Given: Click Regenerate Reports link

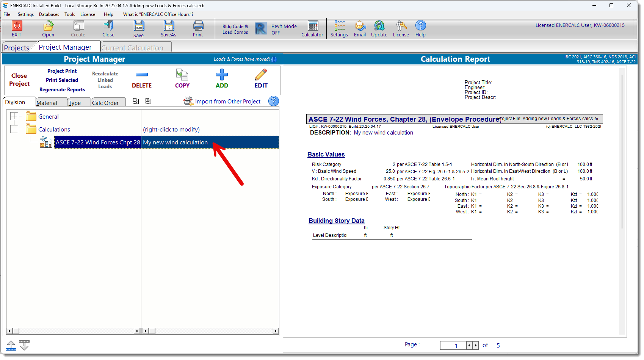Looking at the screenshot, I should [x=62, y=89].
